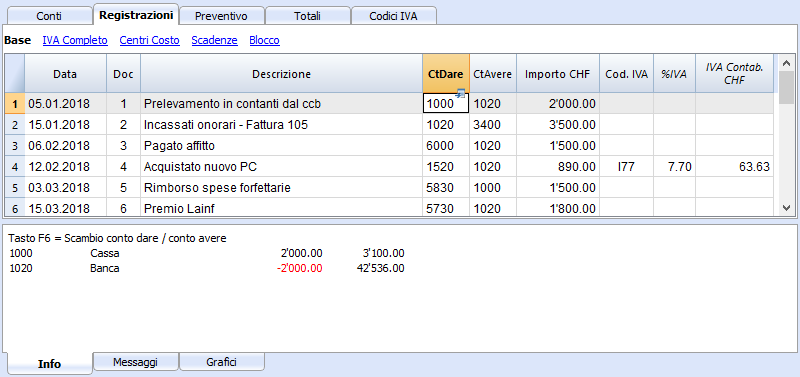Open the Blocco view link
Viewport: 800px width, 377px height.
pos(264,40)
